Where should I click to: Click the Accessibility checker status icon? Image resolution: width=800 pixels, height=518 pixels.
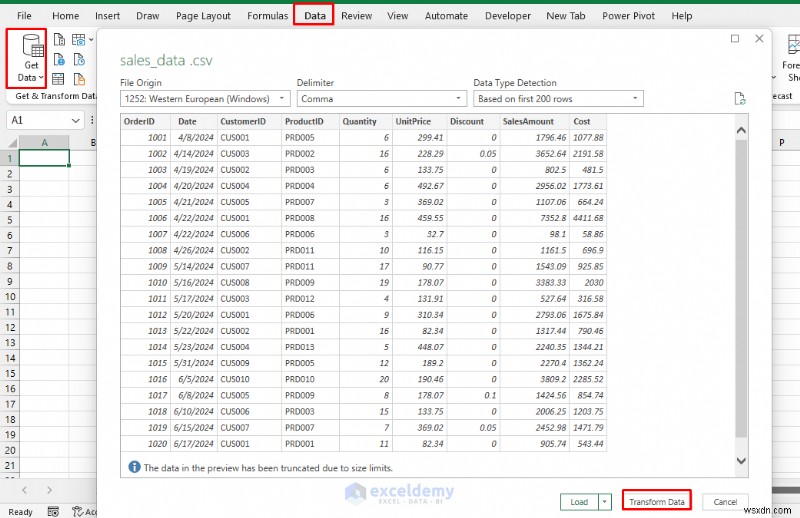(78, 511)
